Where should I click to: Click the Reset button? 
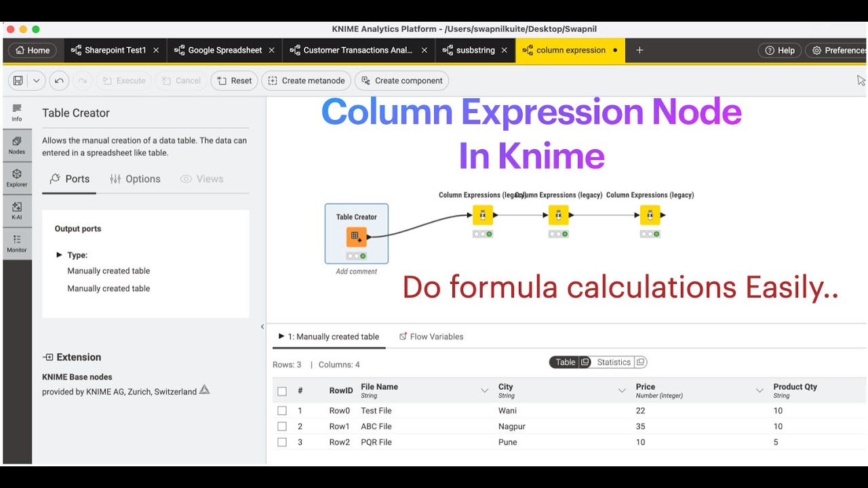235,81
